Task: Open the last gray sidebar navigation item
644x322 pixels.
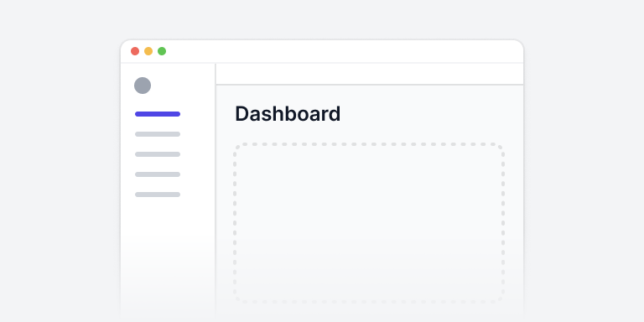Action: pyautogui.click(x=158, y=195)
